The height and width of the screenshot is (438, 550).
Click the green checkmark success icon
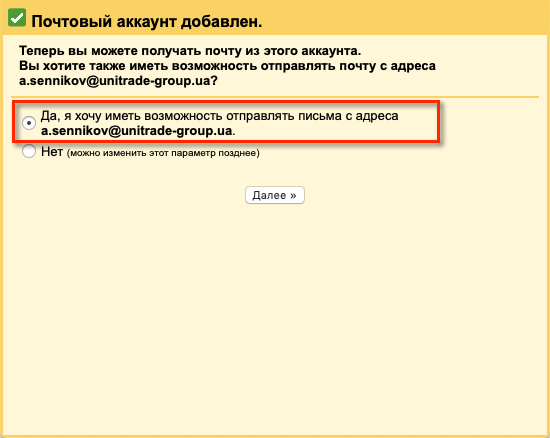click(17, 17)
